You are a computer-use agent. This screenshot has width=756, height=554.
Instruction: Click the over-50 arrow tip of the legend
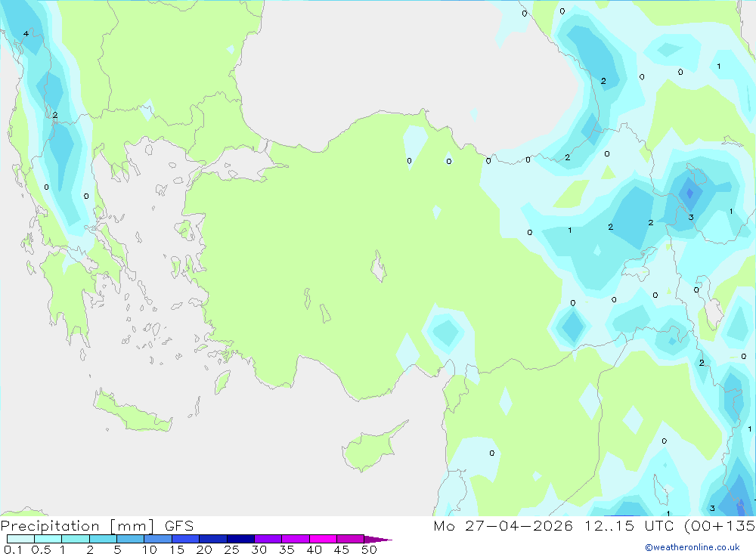point(377,539)
